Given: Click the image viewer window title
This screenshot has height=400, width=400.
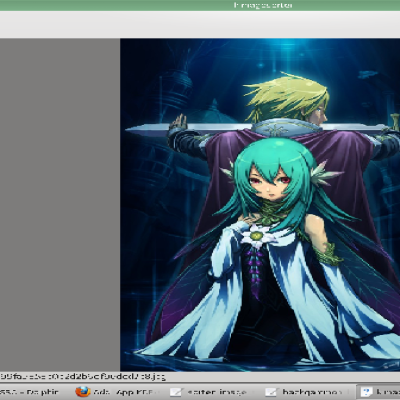Looking at the screenshot, I should point(263,5).
